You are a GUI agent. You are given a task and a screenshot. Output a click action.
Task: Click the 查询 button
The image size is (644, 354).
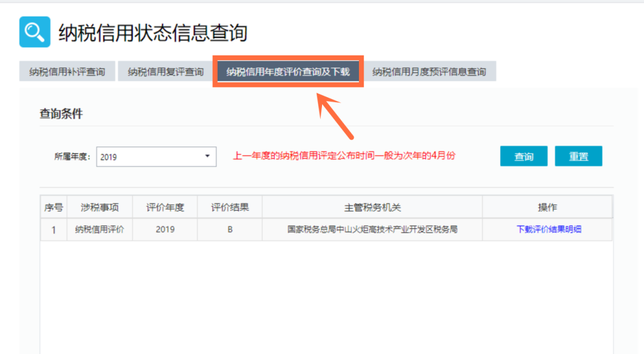click(x=524, y=156)
